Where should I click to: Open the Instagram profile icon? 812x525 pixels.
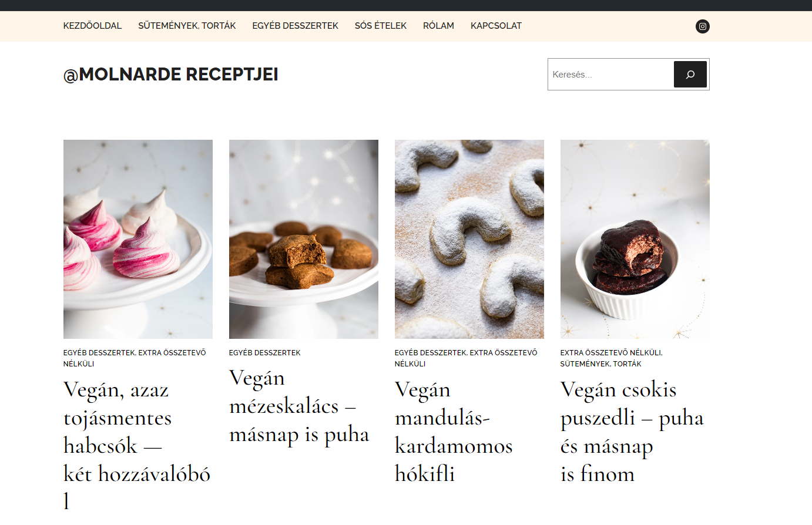tap(702, 26)
